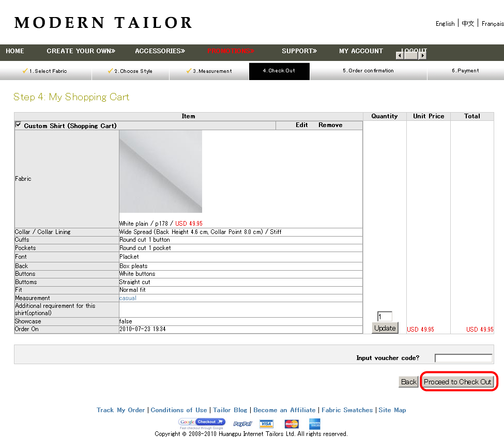Go back to 1. Select Fabric step

[x=48, y=71]
